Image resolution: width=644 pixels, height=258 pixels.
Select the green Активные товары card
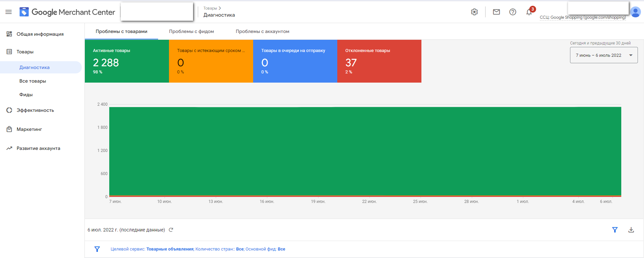127,61
